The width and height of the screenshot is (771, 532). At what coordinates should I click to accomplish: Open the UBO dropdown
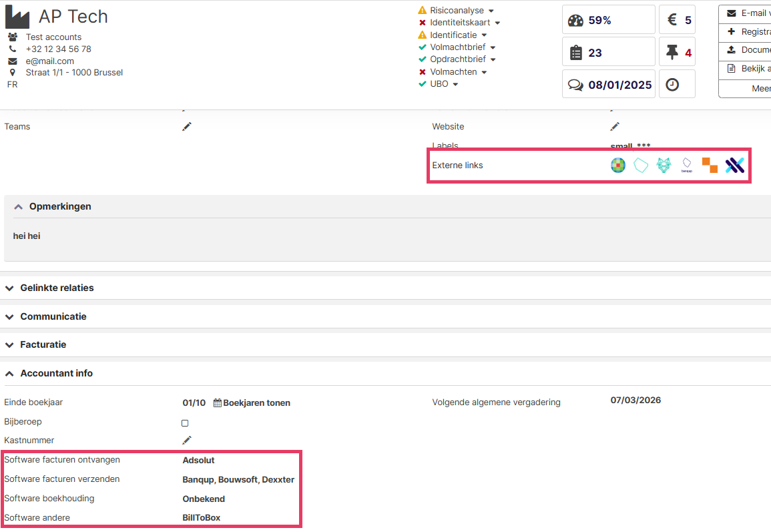coord(455,85)
